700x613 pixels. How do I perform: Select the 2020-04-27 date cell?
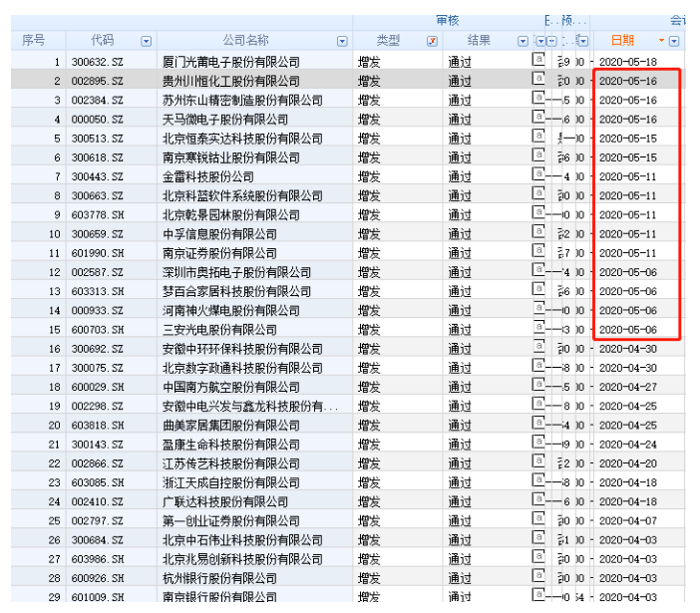(627, 387)
